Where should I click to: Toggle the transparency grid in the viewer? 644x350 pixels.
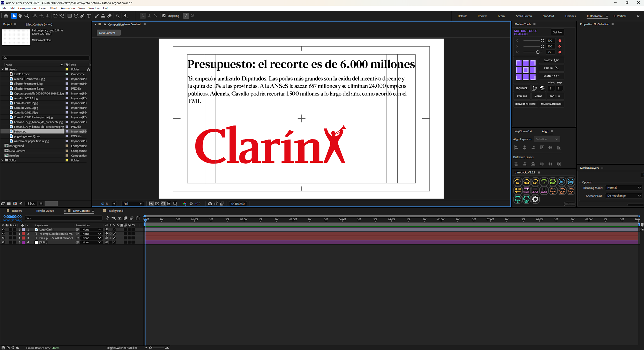[157, 203]
